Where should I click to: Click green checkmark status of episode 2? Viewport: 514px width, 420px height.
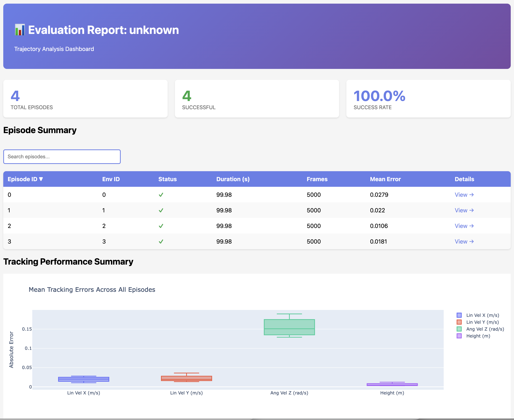coord(161,226)
